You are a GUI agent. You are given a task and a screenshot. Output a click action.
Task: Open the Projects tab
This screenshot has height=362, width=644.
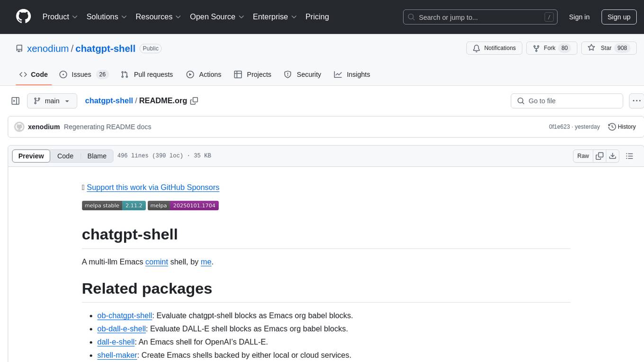(253, 74)
